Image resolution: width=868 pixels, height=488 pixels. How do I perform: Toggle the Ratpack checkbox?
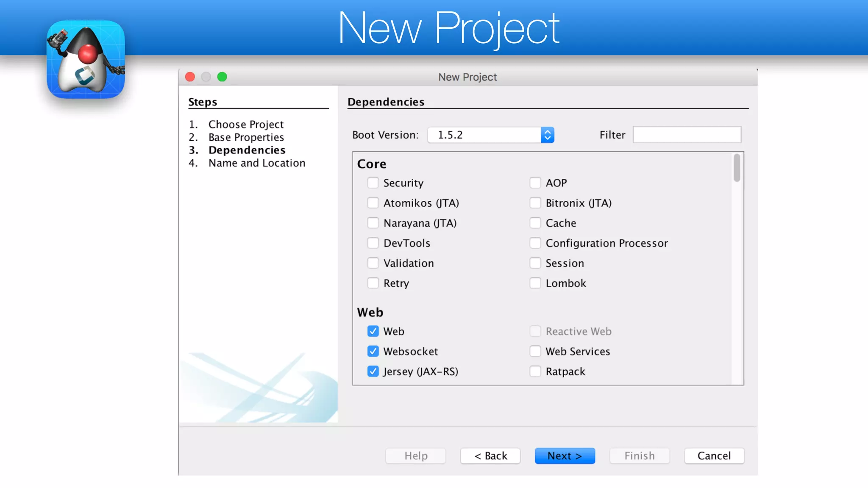(535, 372)
